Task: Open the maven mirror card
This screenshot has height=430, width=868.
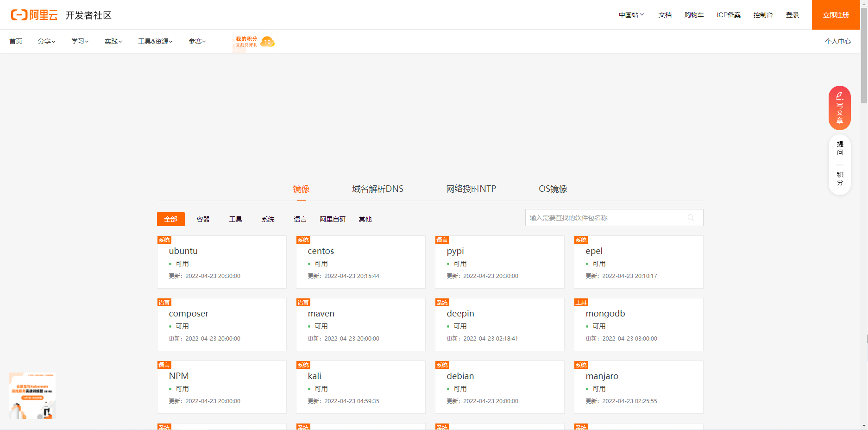Action: (x=361, y=325)
